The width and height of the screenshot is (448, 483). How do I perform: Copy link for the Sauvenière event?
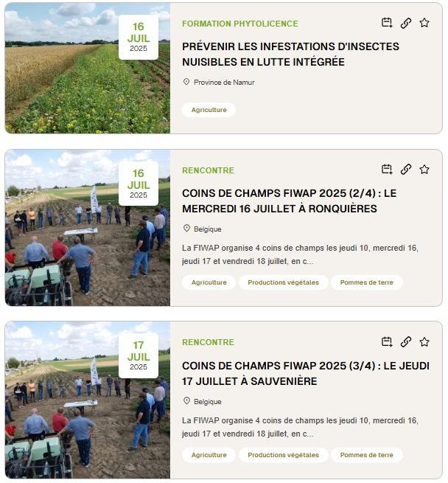tap(406, 342)
